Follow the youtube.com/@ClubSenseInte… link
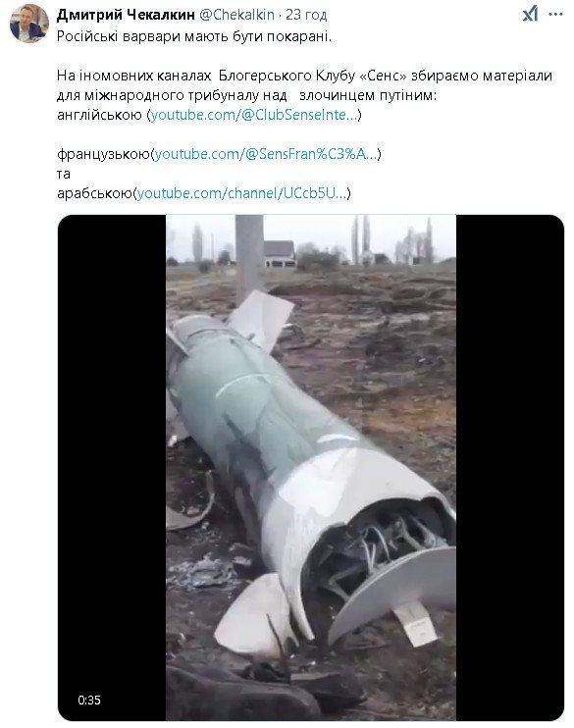 [x=254, y=114]
